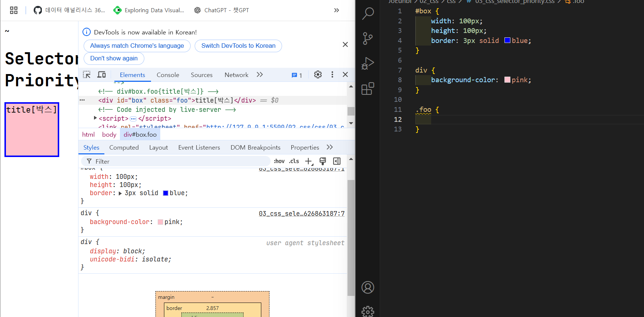
Task: Select body in the breadcrumb
Action: point(109,135)
